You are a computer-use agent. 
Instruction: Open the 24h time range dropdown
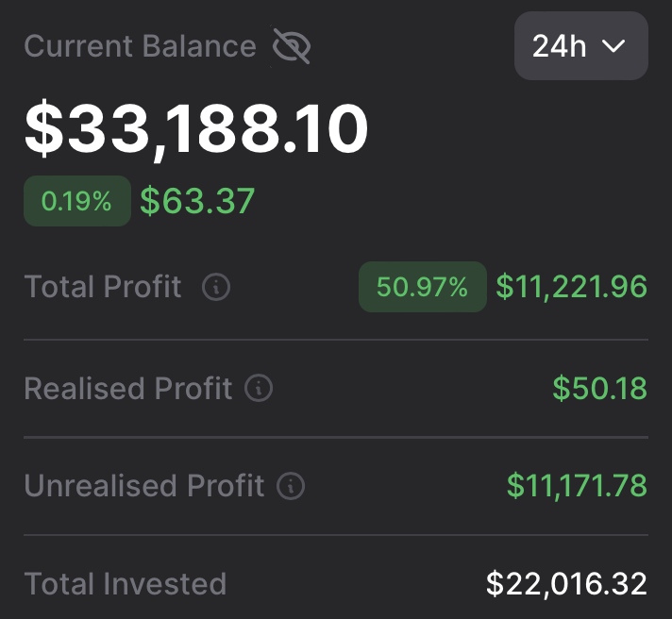[x=580, y=46]
